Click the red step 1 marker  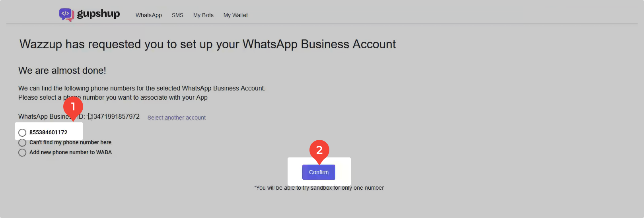click(x=73, y=107)
